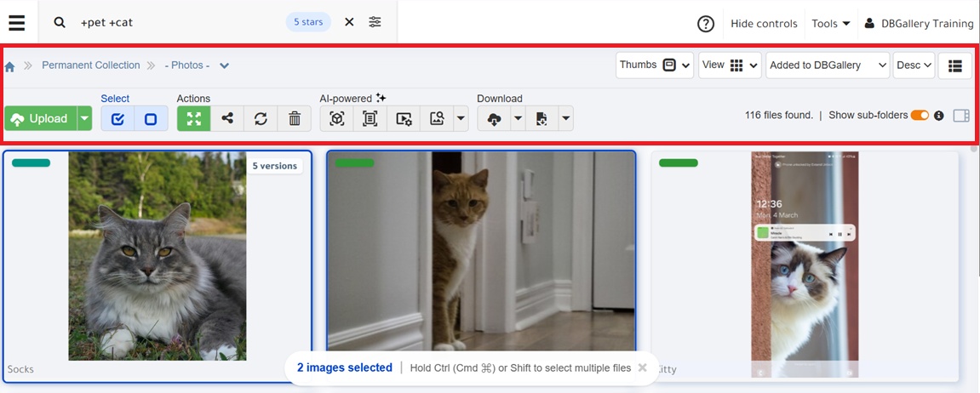Click the AI text scan icon
980x393 pixels.
pos(370,119)
